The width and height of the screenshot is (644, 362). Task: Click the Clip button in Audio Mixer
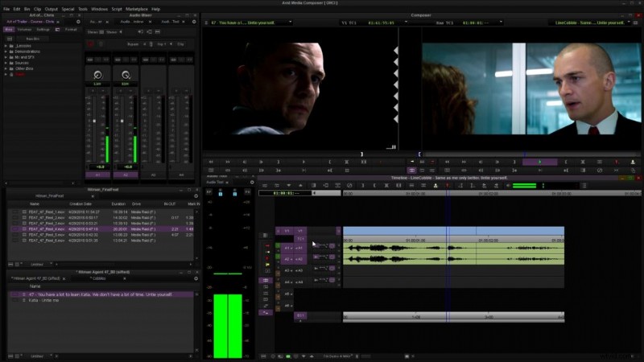(180, 44)
